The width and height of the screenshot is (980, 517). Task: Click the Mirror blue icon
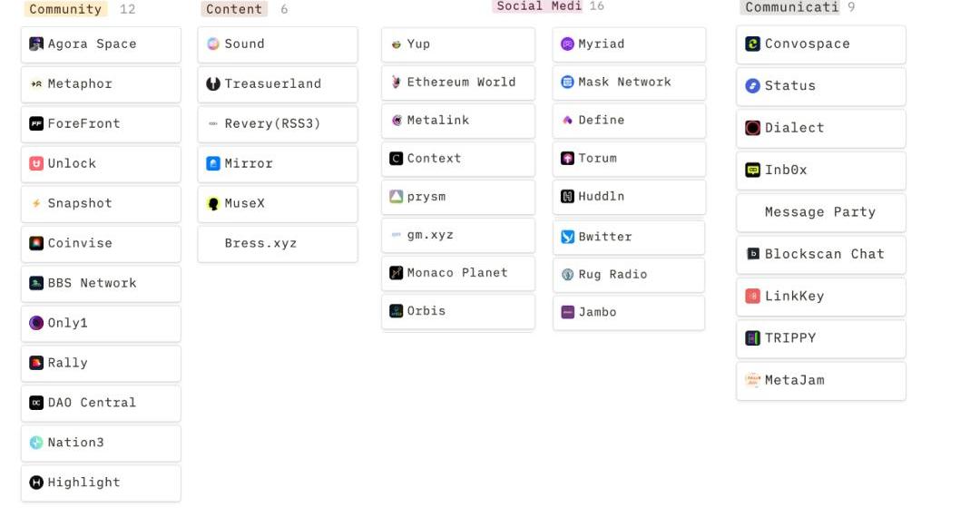(x=213, y=163)
